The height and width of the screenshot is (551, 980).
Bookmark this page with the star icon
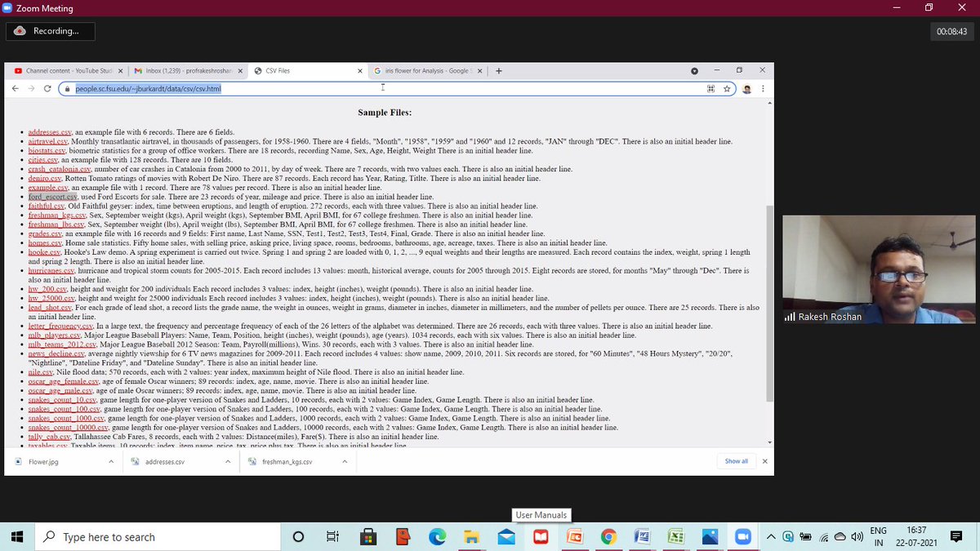pyautogui.click(x=727, y=88)
